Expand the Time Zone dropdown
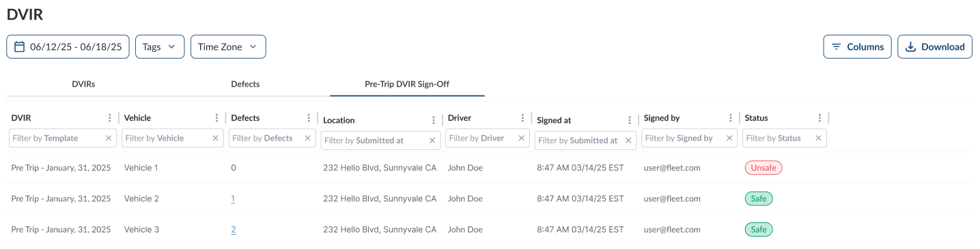 (x=228, y=47)
